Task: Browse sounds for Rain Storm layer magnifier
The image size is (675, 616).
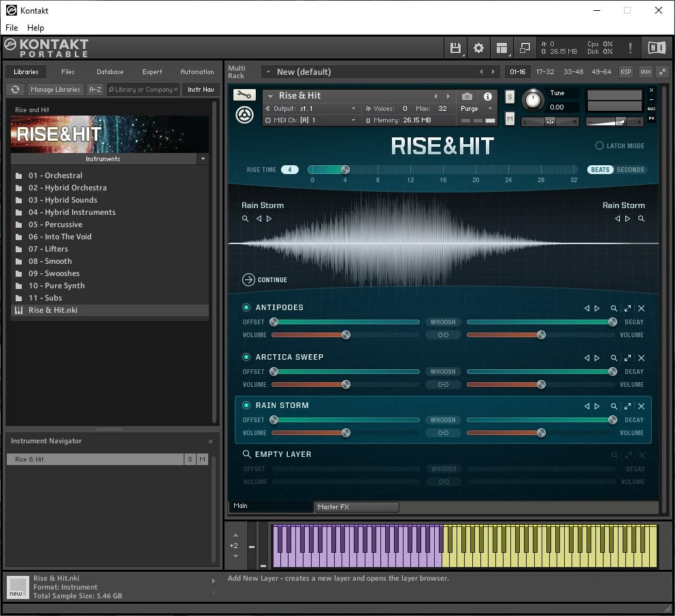Action: (x=614, y=406)
